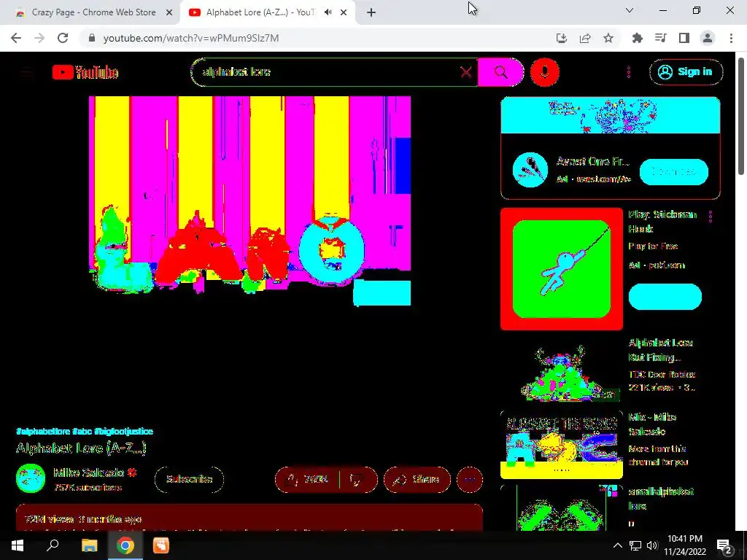Open the Chrome profile avatar
The height and width of the screenshot is (560, 747).
[708, 38]
